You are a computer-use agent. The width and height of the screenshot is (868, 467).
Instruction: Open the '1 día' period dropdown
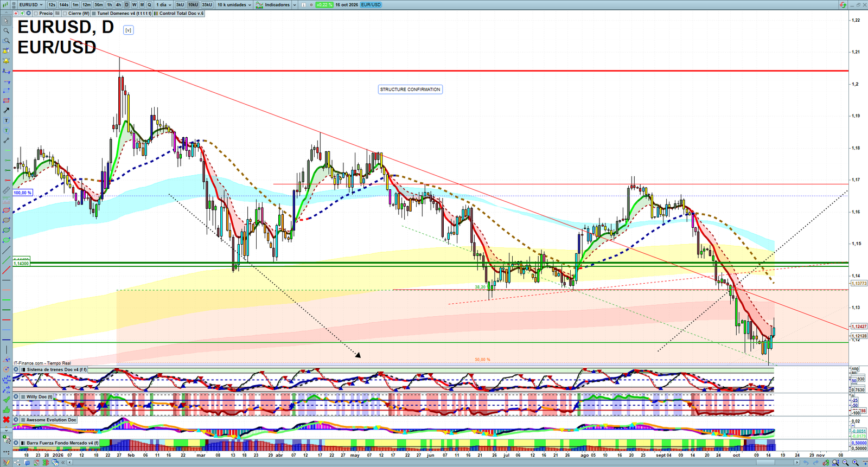click(164, 5)
